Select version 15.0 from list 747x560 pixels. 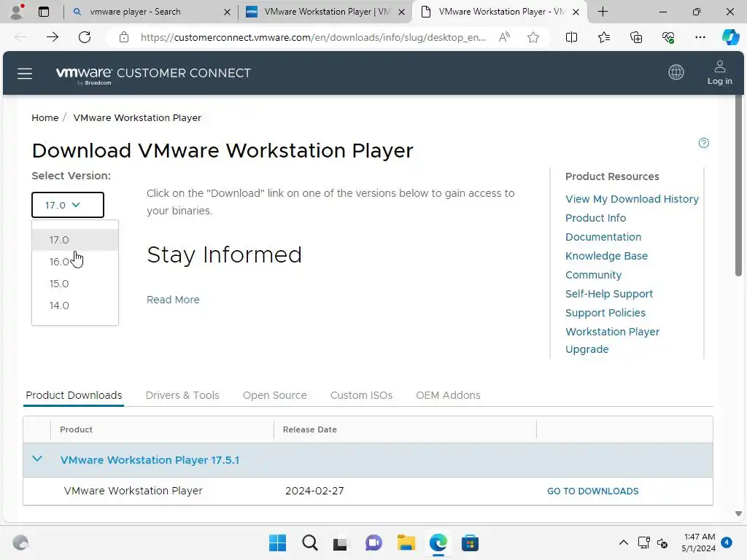coord(75,284)
